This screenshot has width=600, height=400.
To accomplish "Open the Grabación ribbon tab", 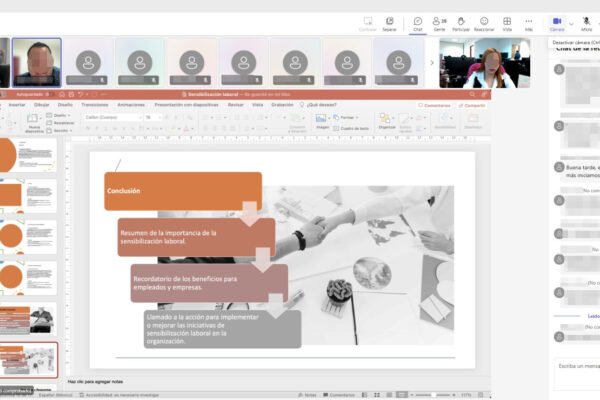I will (282, 105).
